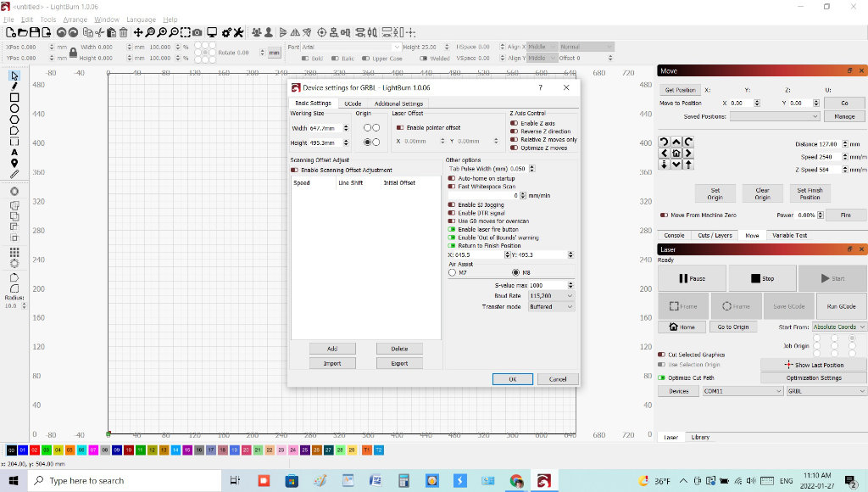
Task: Select the arrow Select tool
Action: coord(14,75)
